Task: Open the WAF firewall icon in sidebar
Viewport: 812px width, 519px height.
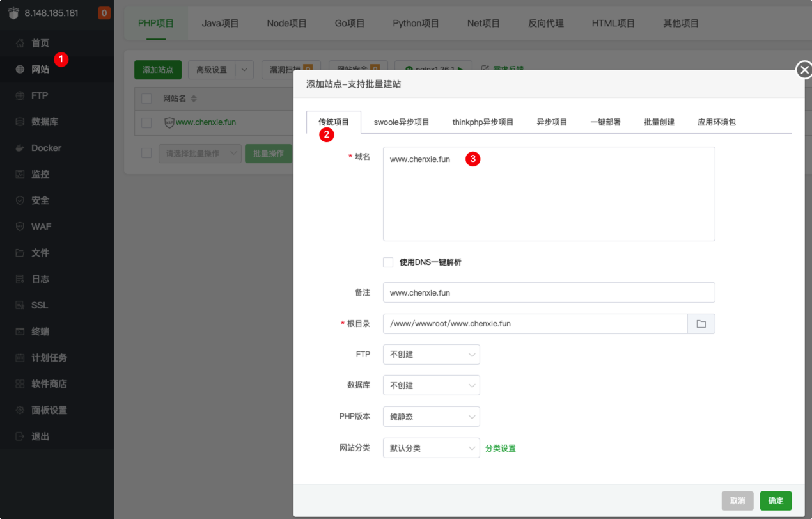Action: pyautogui.click(x=20, y=227)
